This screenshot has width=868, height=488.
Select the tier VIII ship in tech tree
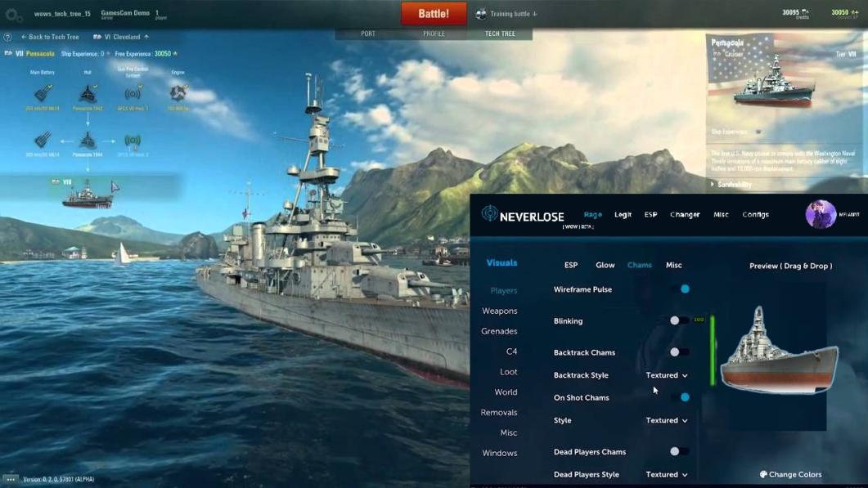coord(88,194)
